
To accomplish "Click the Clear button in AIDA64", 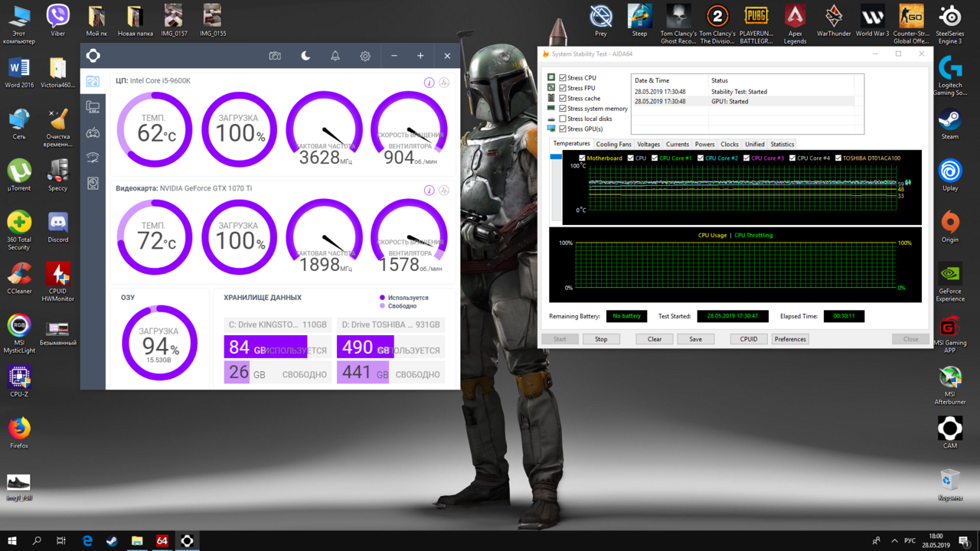I will 655,339.
